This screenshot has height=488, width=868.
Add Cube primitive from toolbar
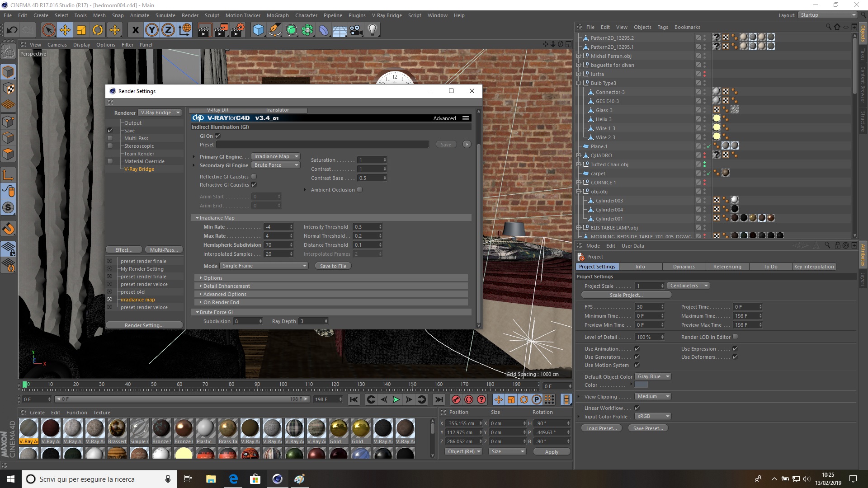tap(258, 30)
